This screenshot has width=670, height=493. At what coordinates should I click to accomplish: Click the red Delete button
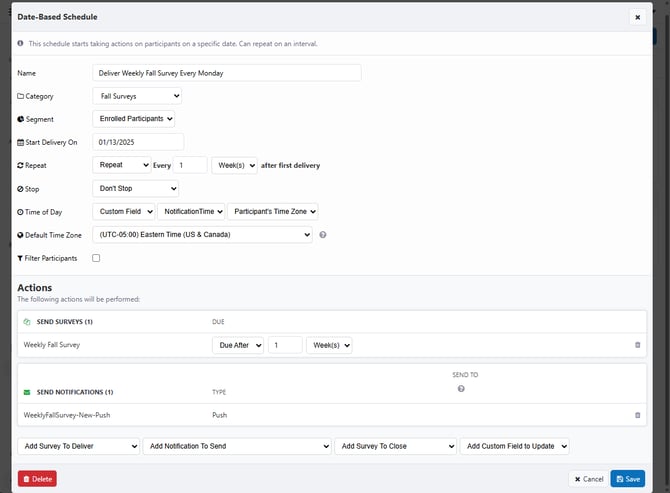(x=37, y=479)
